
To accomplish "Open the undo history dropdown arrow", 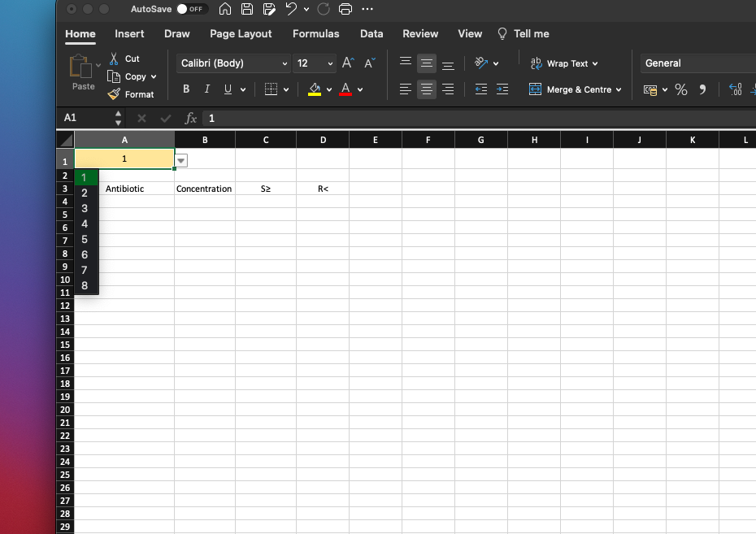I will [306, 9].
